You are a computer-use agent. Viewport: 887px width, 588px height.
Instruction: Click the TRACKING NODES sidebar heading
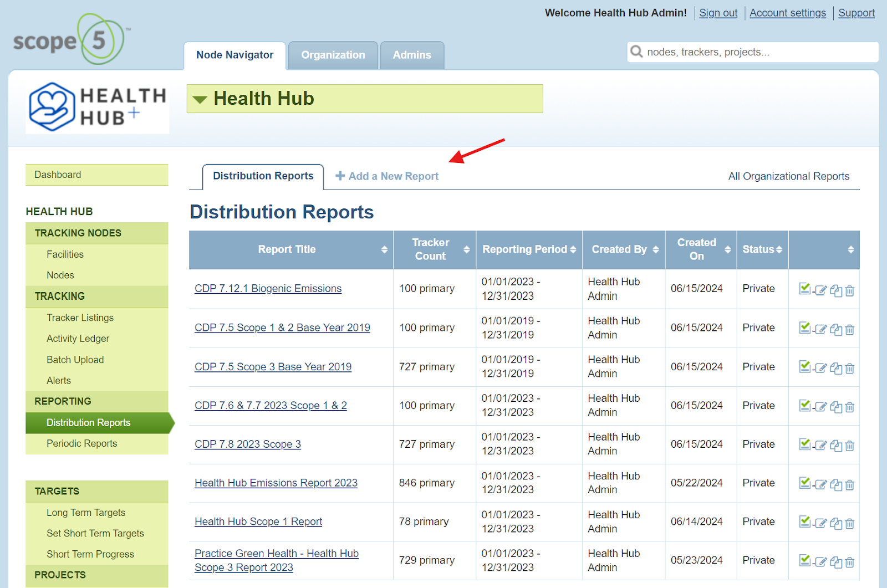tap(97, 233)
